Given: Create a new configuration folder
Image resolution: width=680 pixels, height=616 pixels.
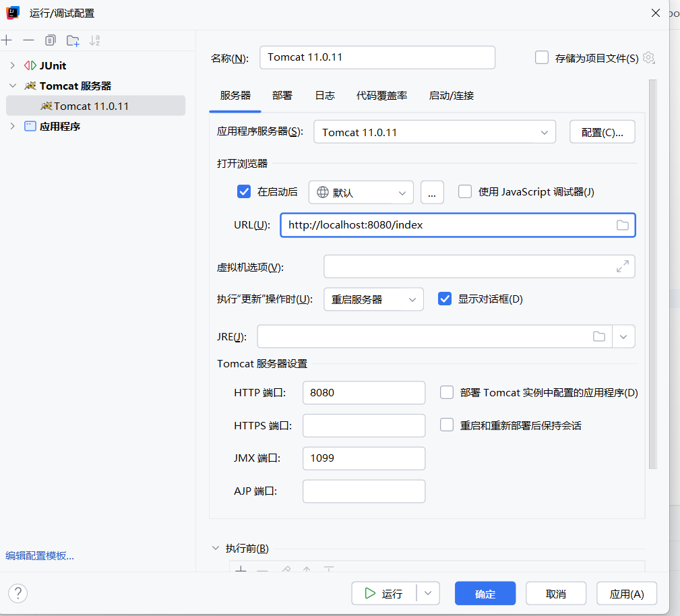Looking at the screenshot, I should [73, 40].
